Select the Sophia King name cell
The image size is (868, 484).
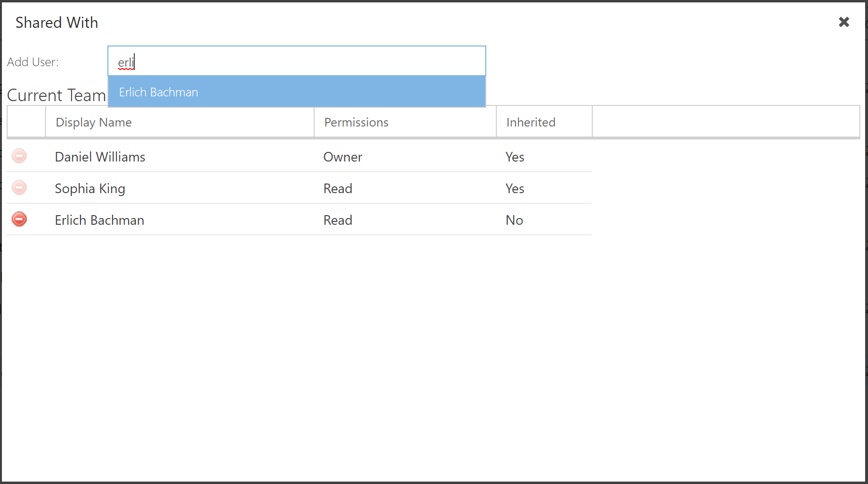90,189
